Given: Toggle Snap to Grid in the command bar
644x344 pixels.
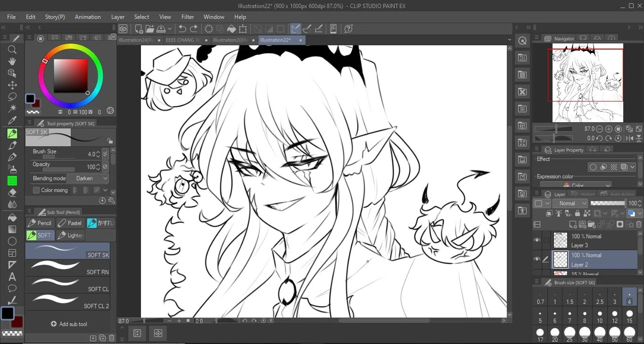Looking at the screenshot, I should click(x=319, y=29).
